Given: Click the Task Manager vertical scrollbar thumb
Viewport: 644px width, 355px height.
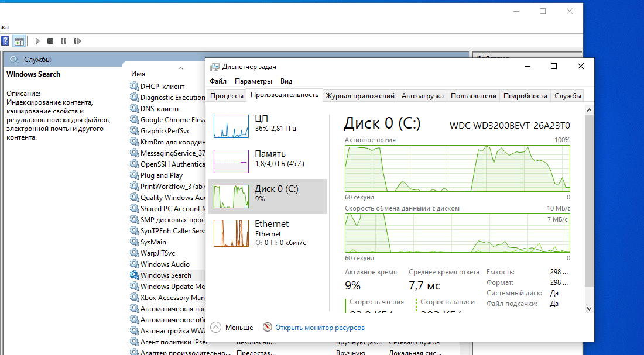Looking at the screenshot, I should pyautogui.click(x=588, y=201).
